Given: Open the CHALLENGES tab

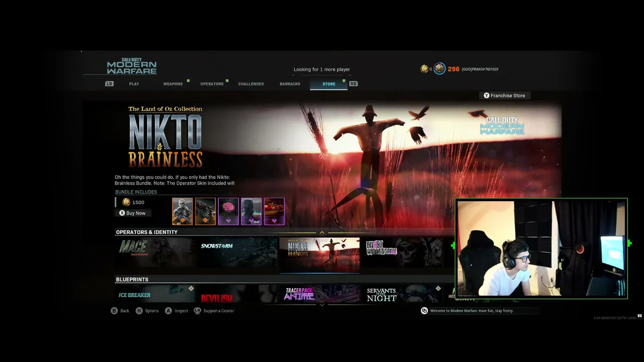Looking at the screenshot, I should pyautogui.click(x=251, y=84).
